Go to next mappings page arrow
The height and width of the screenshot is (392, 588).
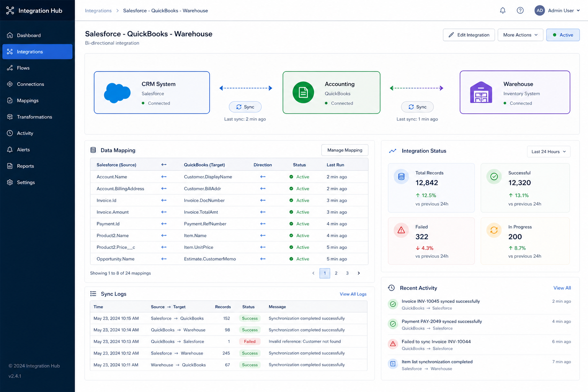(359, 273)
